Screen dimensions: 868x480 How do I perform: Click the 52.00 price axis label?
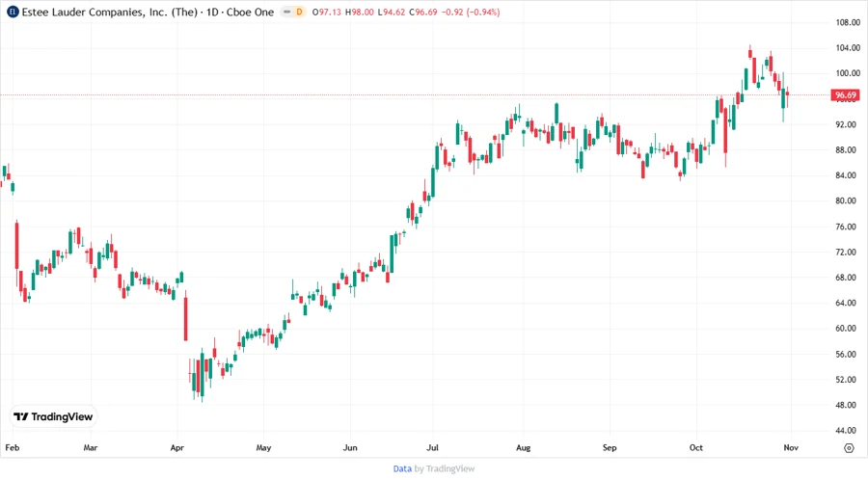pyautogui.click(x=848, y=380)
